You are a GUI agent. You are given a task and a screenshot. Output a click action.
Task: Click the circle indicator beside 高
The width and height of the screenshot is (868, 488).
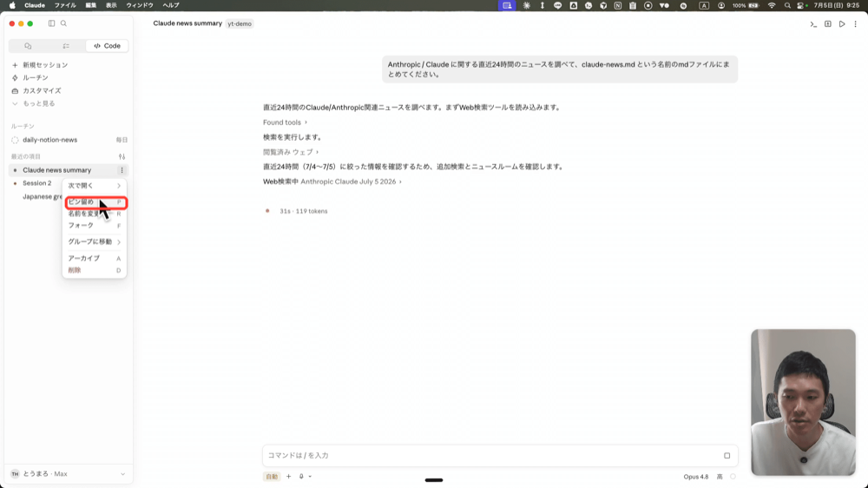[x=733, y=477]
